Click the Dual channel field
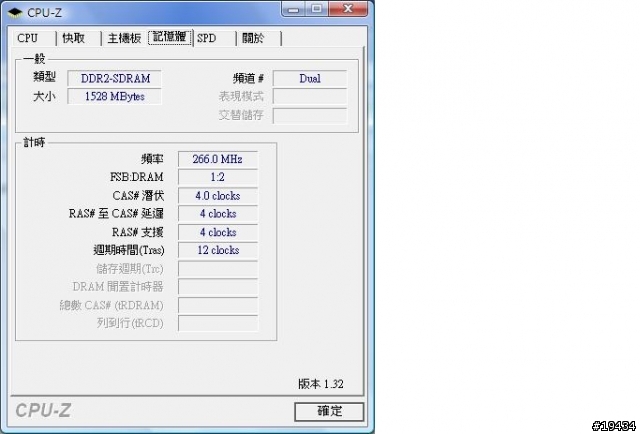This screenshot has height=434, width=640. coord(310,78)
